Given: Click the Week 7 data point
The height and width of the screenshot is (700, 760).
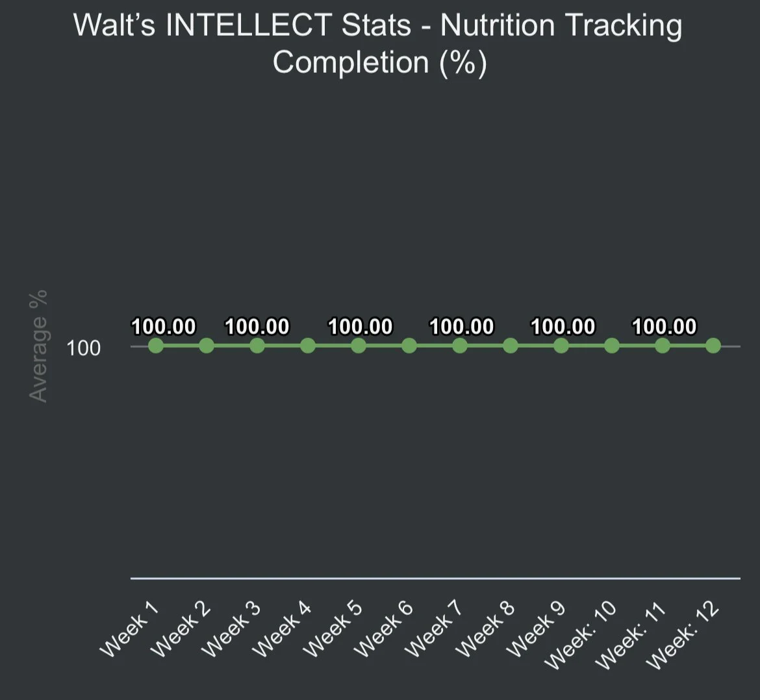Looking at the screenshot, I should tap(459, 346).
